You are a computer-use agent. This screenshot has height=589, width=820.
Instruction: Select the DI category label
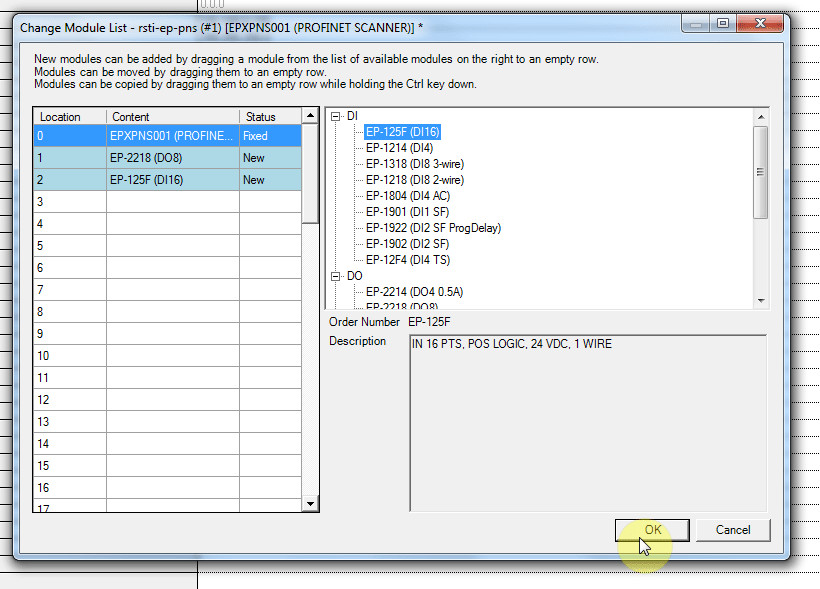352,116
